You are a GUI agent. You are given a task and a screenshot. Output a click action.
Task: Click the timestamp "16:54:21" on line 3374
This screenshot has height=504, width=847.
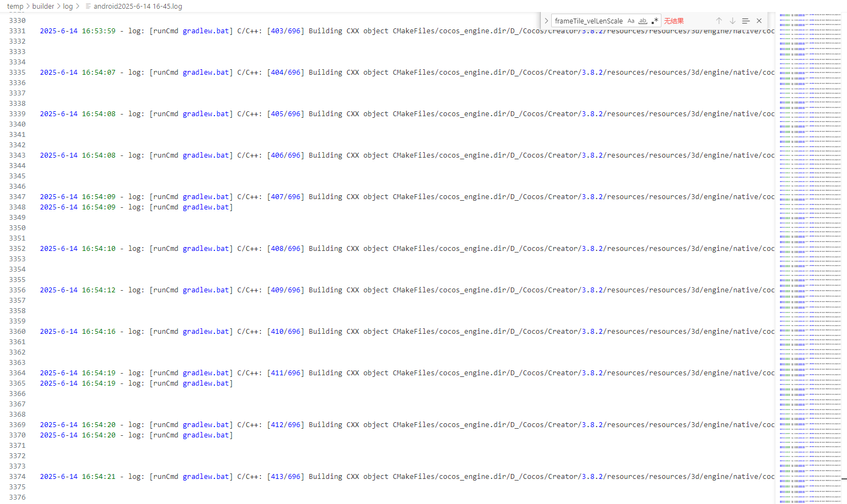tap(99, 477)
